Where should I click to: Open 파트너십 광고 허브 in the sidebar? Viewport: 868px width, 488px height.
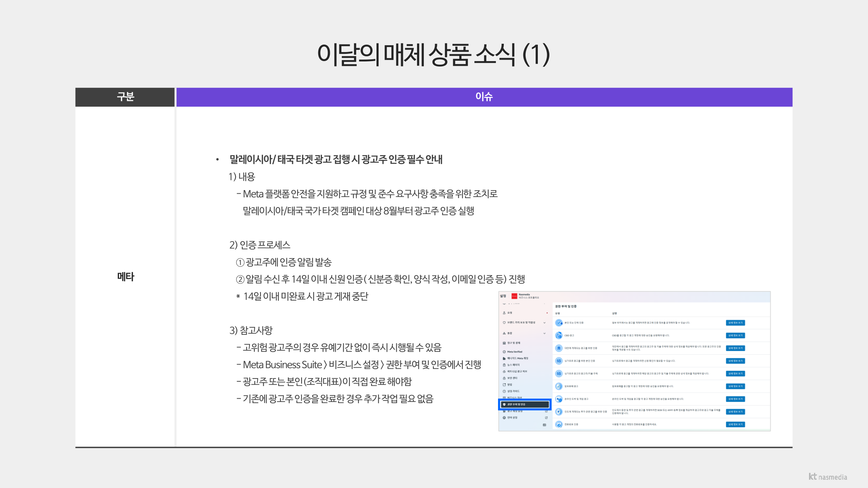[x=517, y=371]
